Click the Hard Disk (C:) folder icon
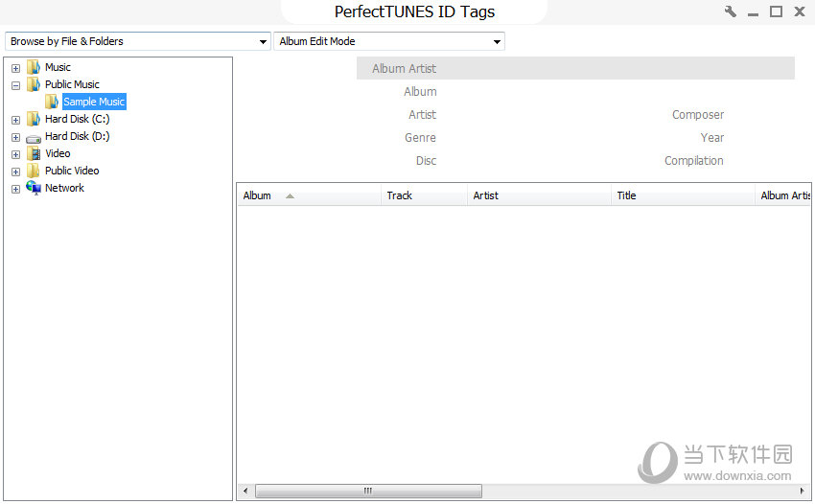Screen dimensions: 815x504 pos(34,119)
